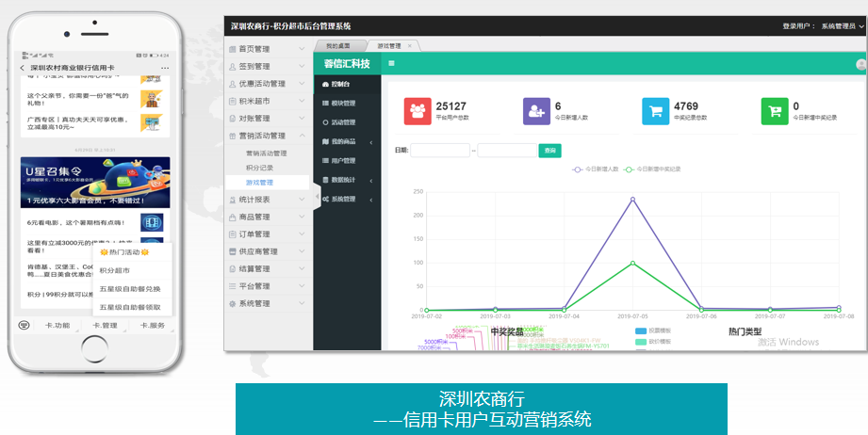This screenshot has width=868, height=435.
Task: Toggle teal 砍价模板 legend swatch
Action: pos(641,342)
